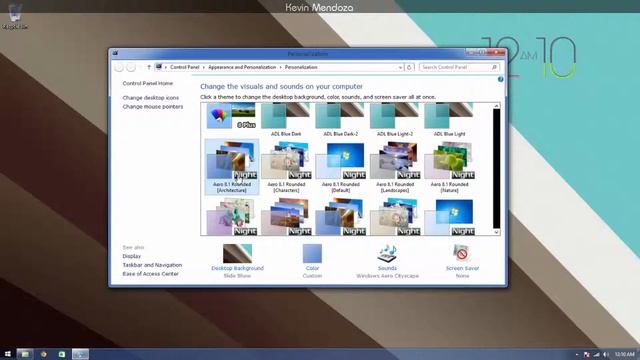
Task: Open the Windows Start button
Action: [x=7, y=354]
